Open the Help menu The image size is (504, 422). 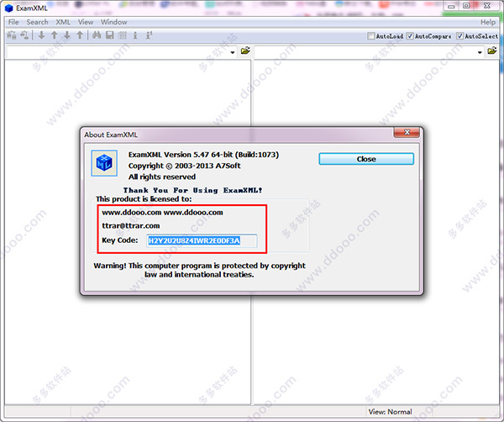click(x=488, y=22)
